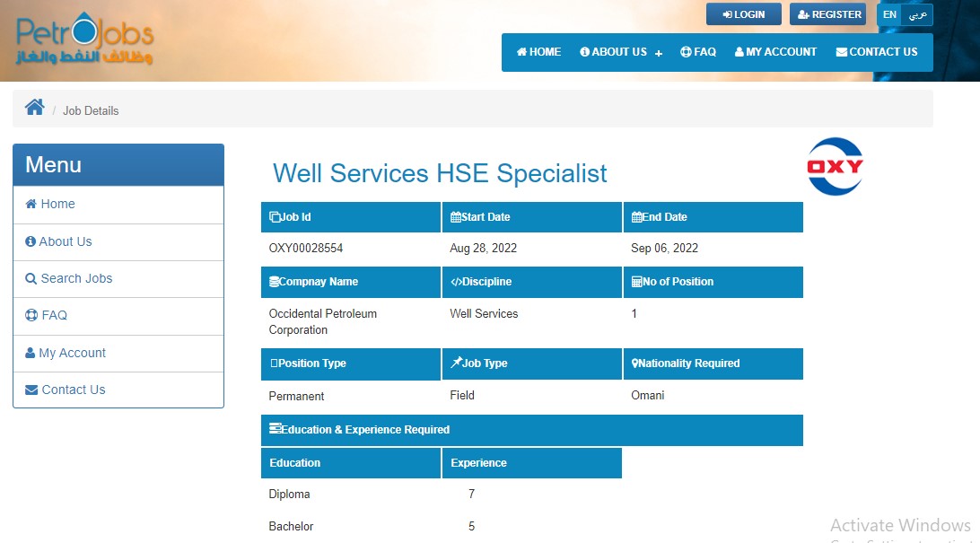Click the Well Services HSE Specialist title
980x543 pixels.
440,173
